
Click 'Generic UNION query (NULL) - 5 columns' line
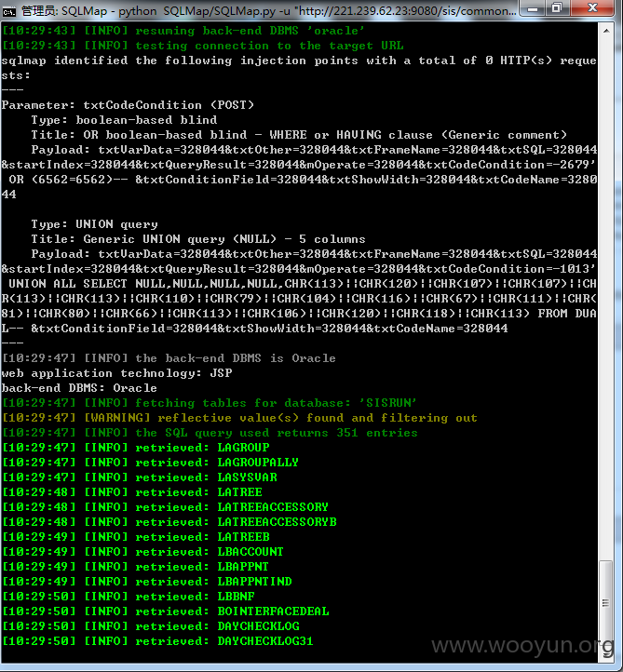(x=198, y=239)
